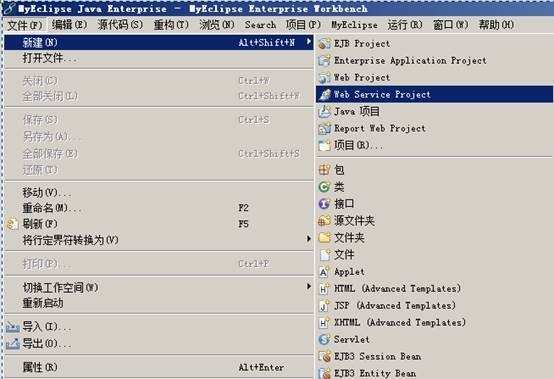Screen dimensions: 554x379
Task: Click the Enterprise Application Project label
Action: pyautogui.click(x=410, y=61)
